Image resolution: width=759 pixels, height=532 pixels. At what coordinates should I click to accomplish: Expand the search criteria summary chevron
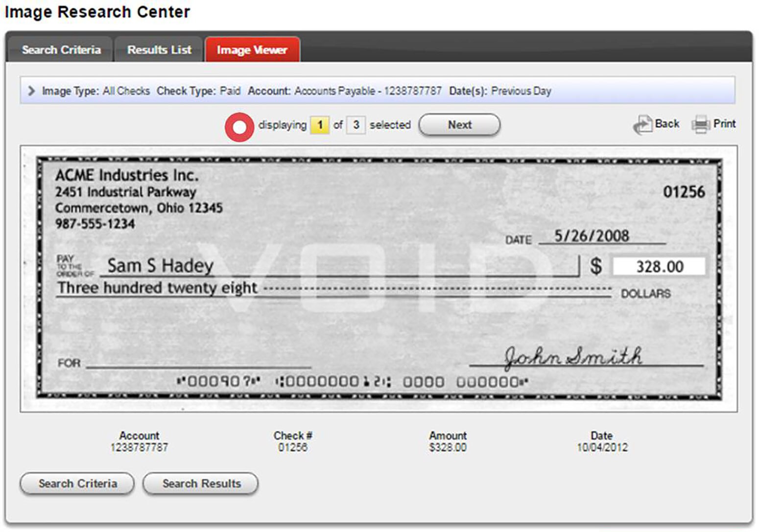coord(31,91)
